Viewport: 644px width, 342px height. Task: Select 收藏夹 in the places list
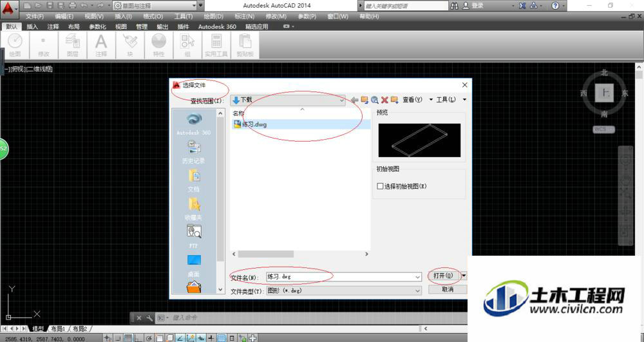[x=193, y=209]
